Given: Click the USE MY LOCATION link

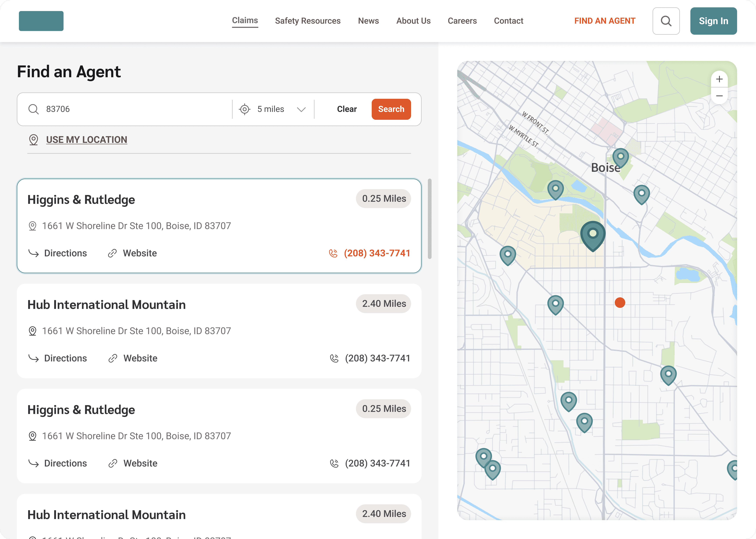Looking at the screenshot, I should click(87, 140).
